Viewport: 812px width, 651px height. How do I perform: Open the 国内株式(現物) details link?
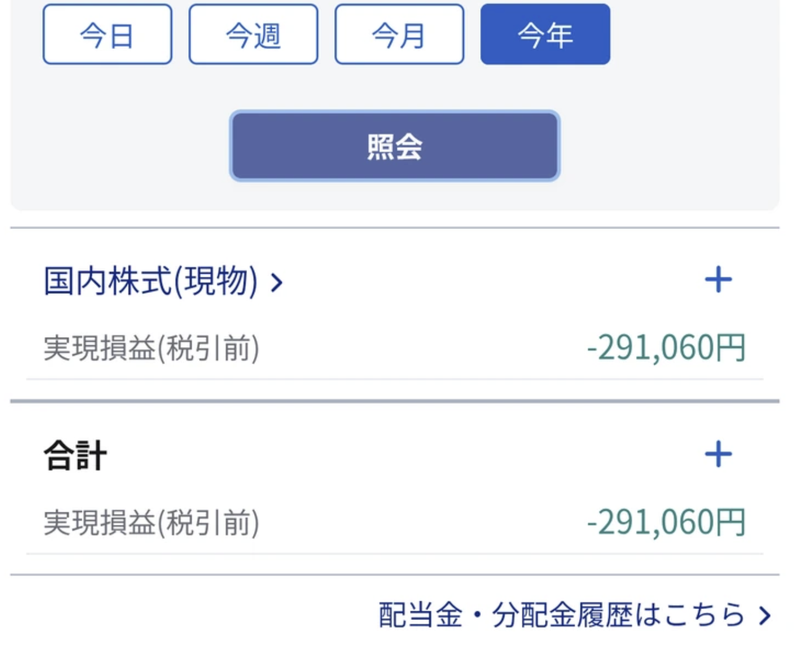(x=151, y=281)
